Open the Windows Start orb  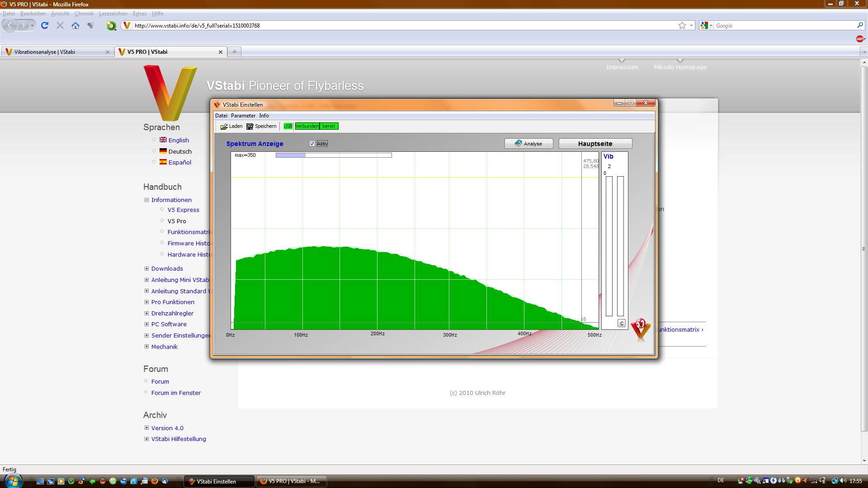(13, 481)
